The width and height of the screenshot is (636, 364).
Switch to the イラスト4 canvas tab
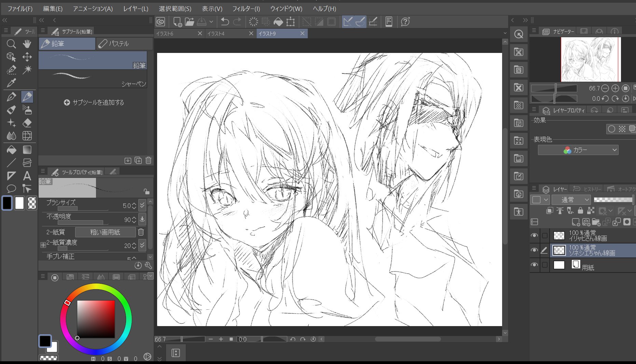[225, 33]
